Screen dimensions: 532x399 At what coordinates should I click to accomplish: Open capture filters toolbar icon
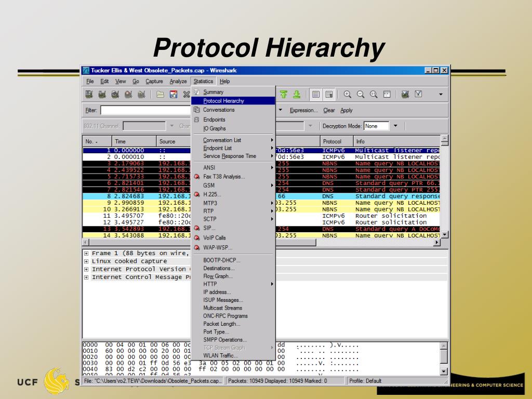(x=405, y=95)
